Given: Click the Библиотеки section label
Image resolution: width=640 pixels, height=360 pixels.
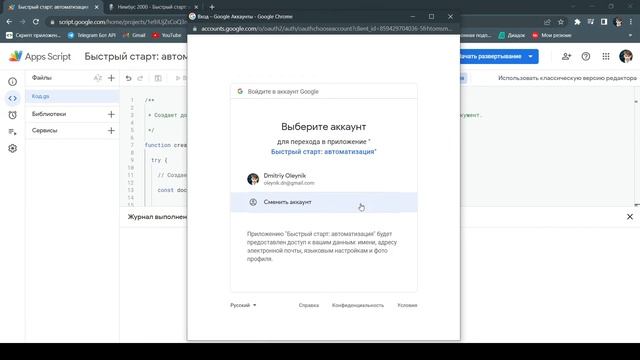Looking at the screenshot, I should pyautogui.click(x=49, y=114).
